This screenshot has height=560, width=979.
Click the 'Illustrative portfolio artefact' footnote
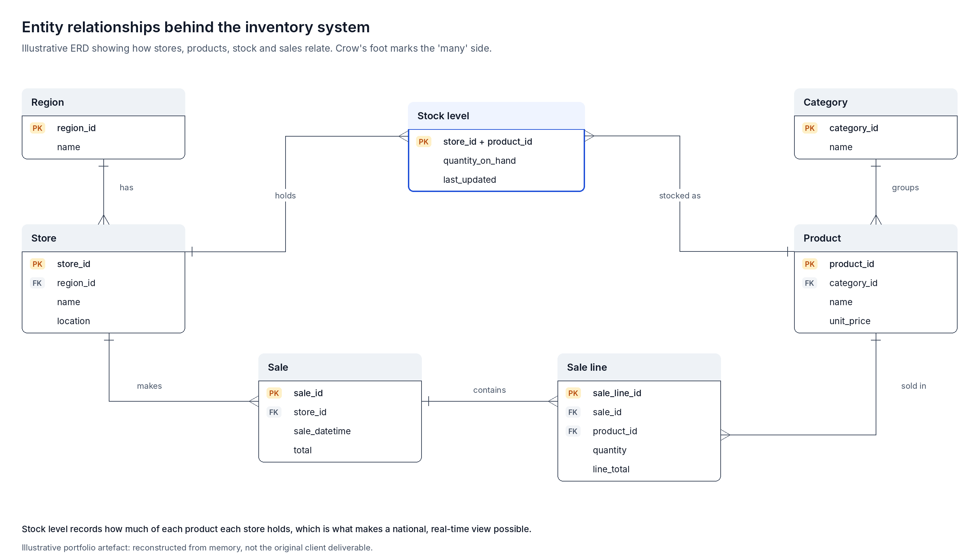click(x=197, y=547)
